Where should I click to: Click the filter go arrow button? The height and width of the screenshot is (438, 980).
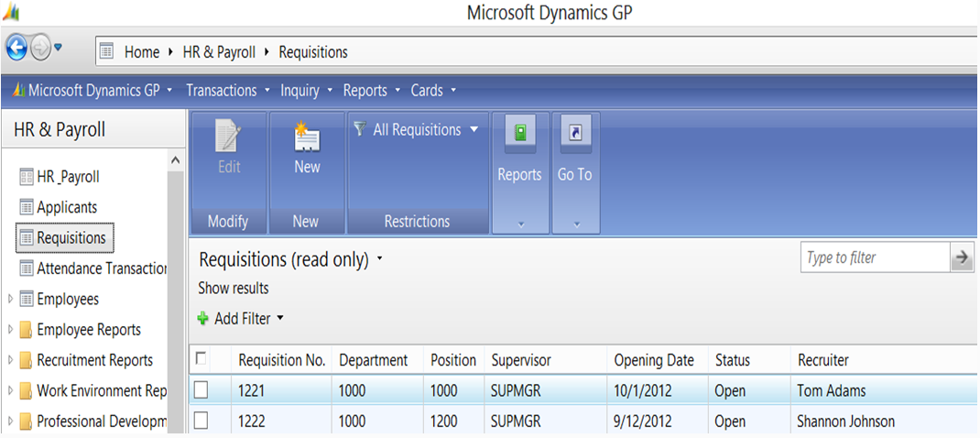pyautogui.click(x=963, y=257)
